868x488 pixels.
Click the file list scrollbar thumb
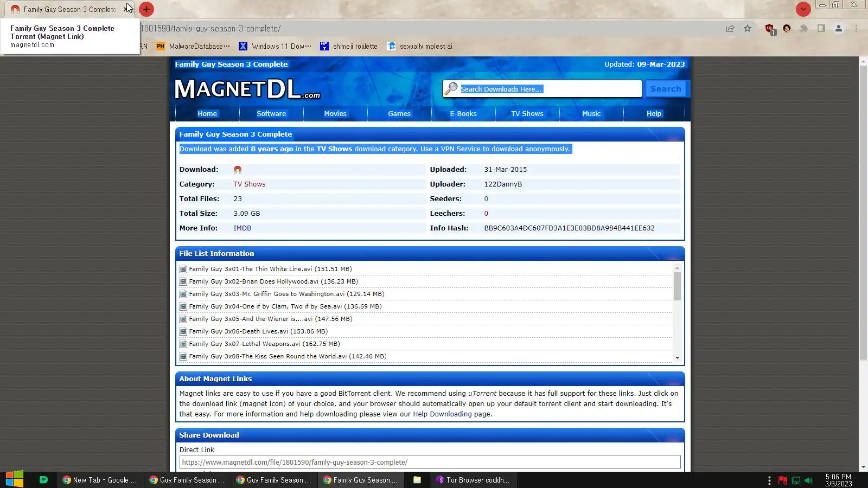[x=677, y=286]
